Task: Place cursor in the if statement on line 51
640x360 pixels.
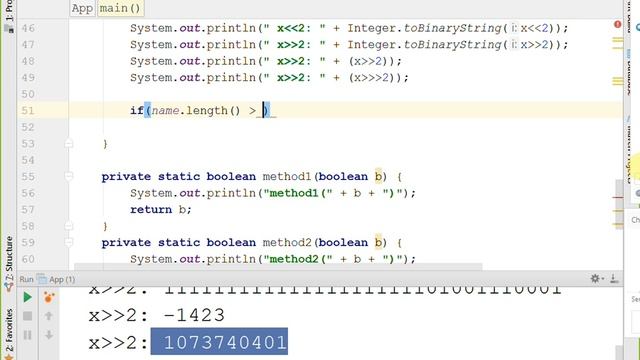Action: 200,111
